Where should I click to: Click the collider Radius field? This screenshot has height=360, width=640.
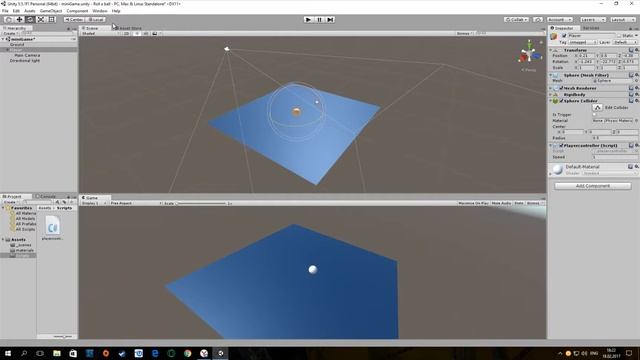(x=615, y=138)
